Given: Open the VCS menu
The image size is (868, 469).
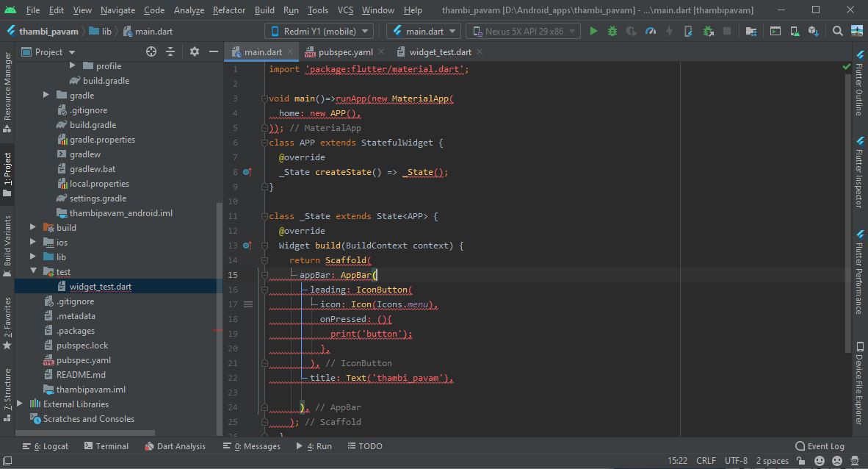Looking at the screenshot, I should click(x=345, y=10).
